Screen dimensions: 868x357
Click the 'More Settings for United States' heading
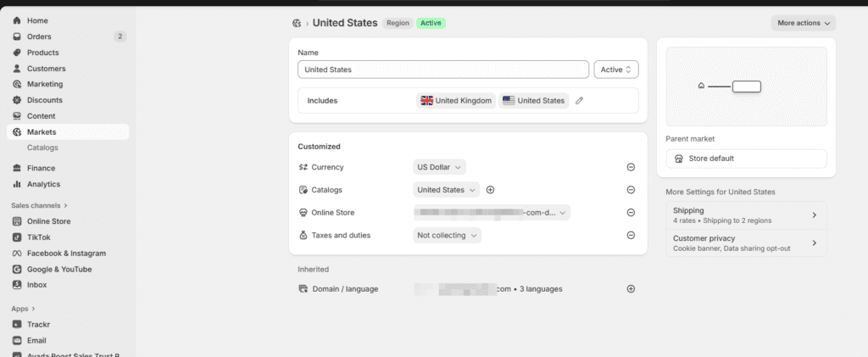click(721, 192)
